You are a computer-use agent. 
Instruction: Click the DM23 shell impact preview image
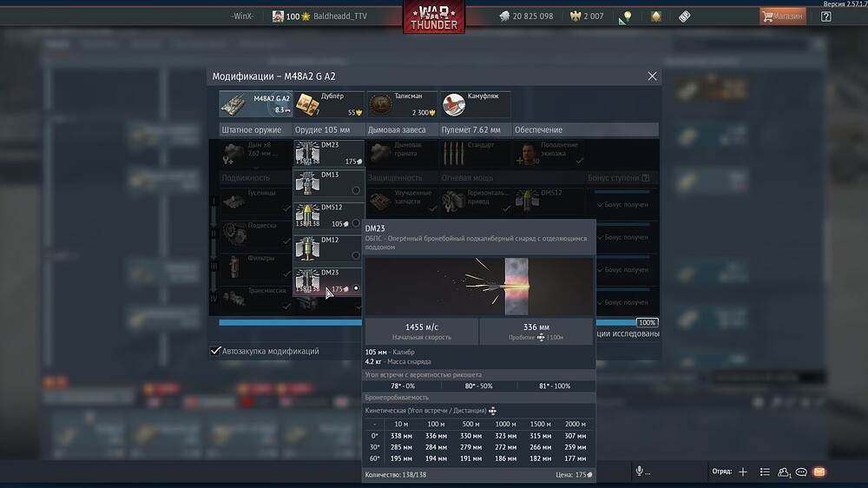pyautogui.click(x=479, y=287)
